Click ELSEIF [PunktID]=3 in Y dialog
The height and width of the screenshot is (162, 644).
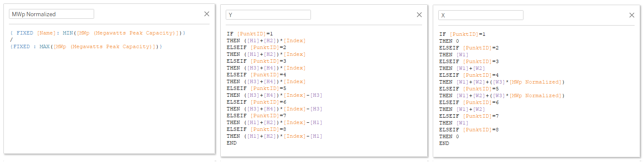[256, 61]
